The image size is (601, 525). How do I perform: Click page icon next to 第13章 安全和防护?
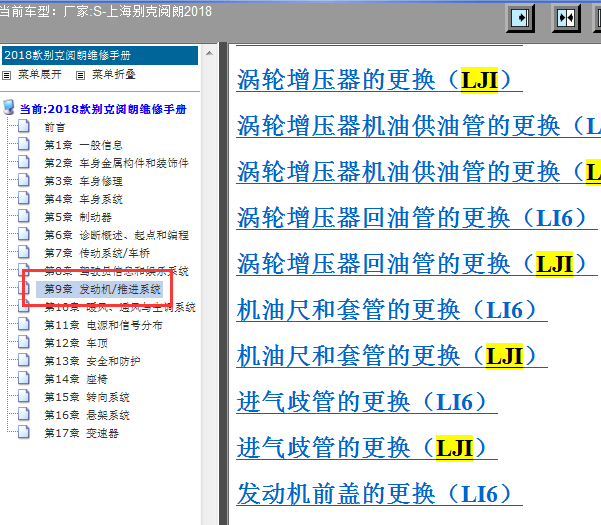(x=24, y=360)
